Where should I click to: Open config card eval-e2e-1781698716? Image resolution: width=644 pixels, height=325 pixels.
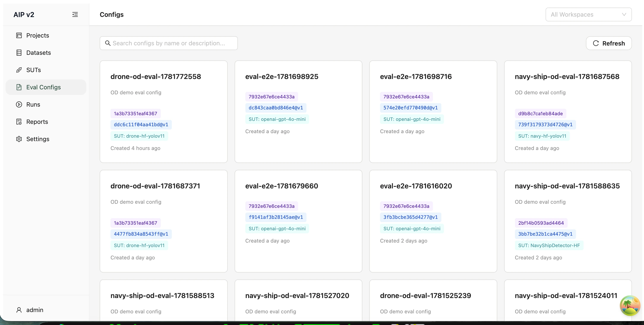[x=433, y=112]
